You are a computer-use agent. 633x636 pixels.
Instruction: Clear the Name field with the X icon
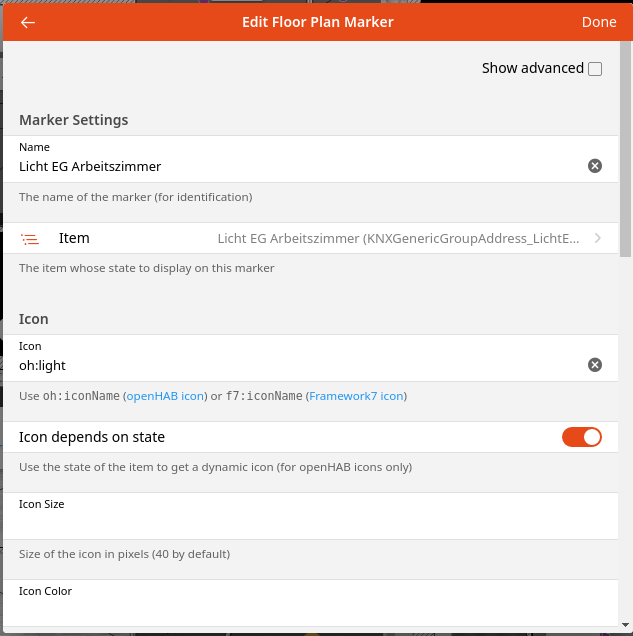click(x=595, y=166)
